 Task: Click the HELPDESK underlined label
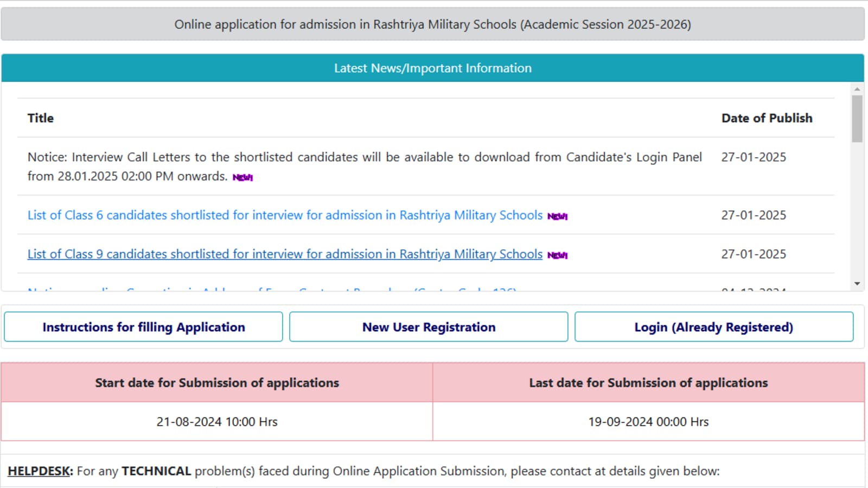[40, 471]
